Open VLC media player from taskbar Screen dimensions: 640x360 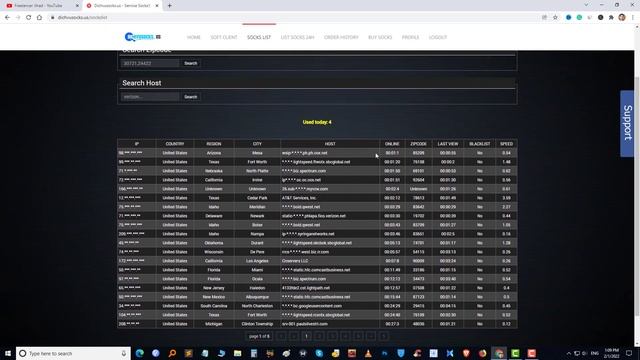[x=368, y=353]
